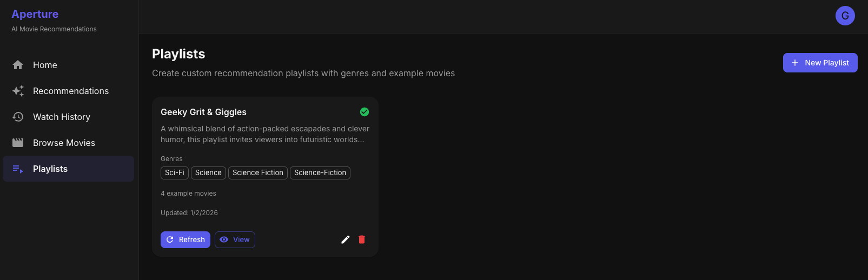Select Browse Movies in sidebar

click(64, 143)
